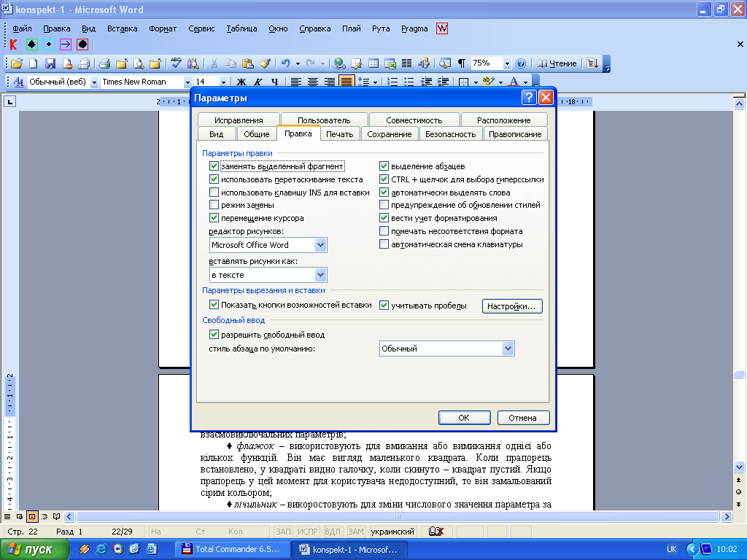Click the red K custom toolbar icon

point(13,44)
